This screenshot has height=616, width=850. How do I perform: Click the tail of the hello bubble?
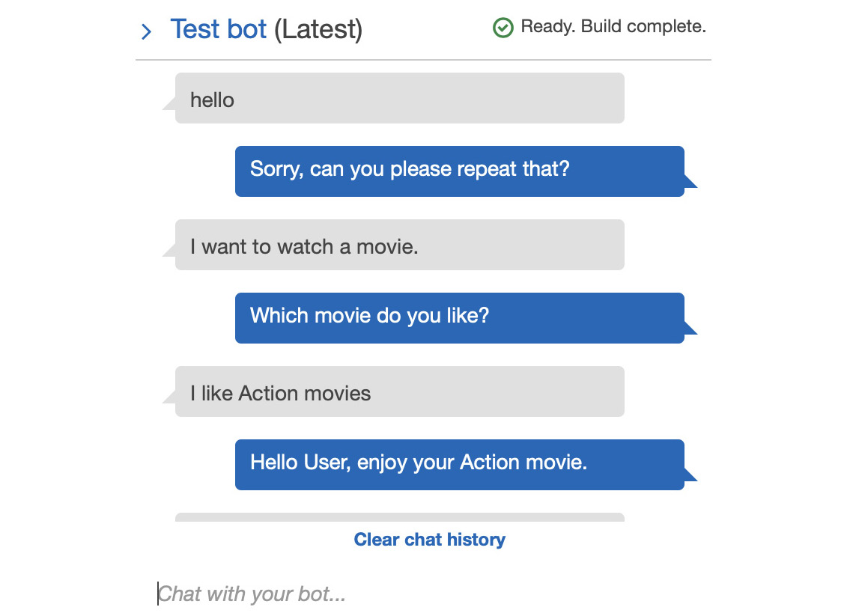tap(169, 103)
